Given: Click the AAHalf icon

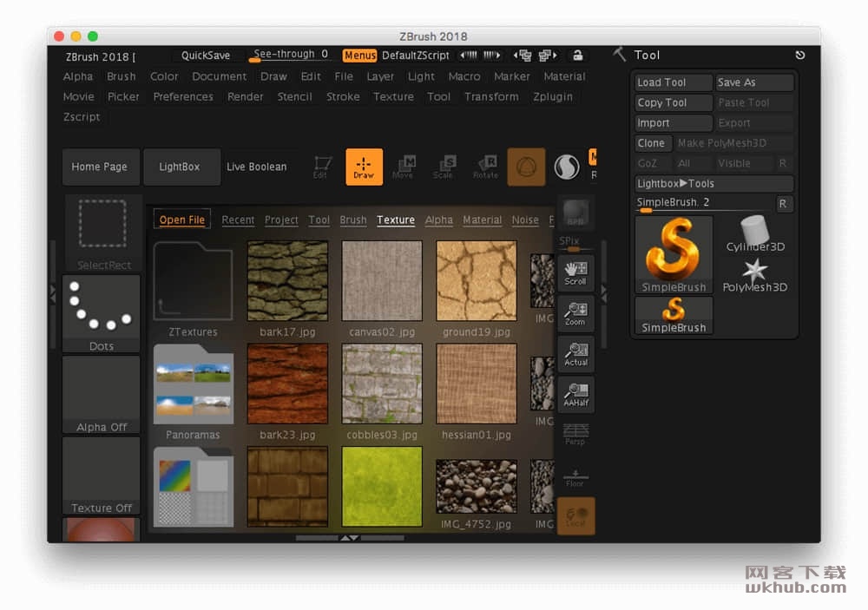Looking at the screenshot, I should tap(575, 395).
